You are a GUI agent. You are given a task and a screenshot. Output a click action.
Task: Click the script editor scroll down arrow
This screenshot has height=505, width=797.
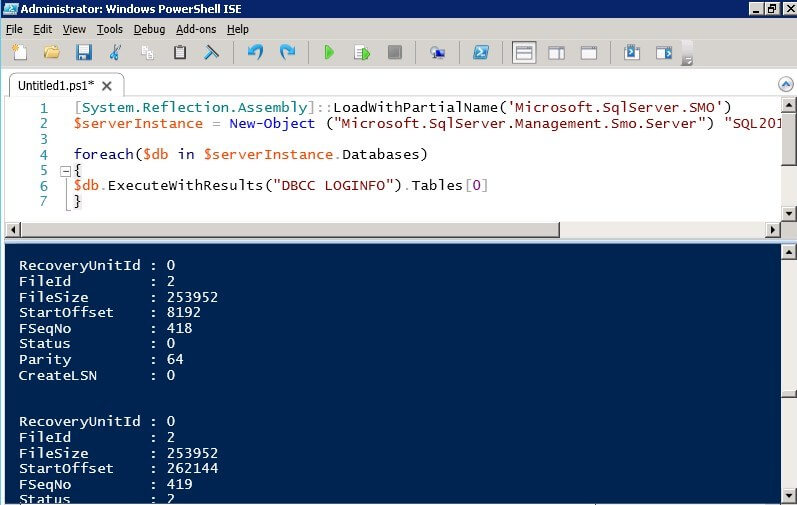(x=788, y=213)
